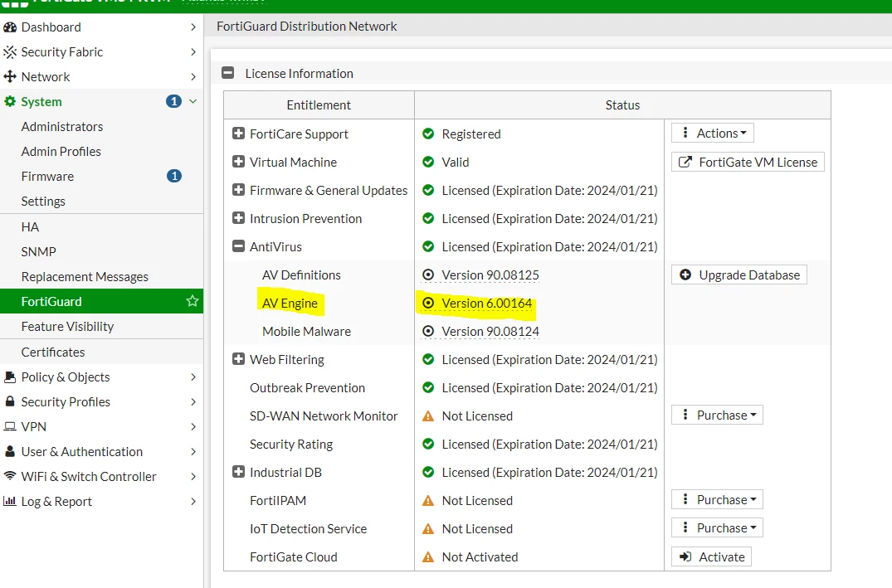Image resolution: width=892 pixels, height=588 pixels.
Task: Open SNMP menu item
Action: pos(39,252)
